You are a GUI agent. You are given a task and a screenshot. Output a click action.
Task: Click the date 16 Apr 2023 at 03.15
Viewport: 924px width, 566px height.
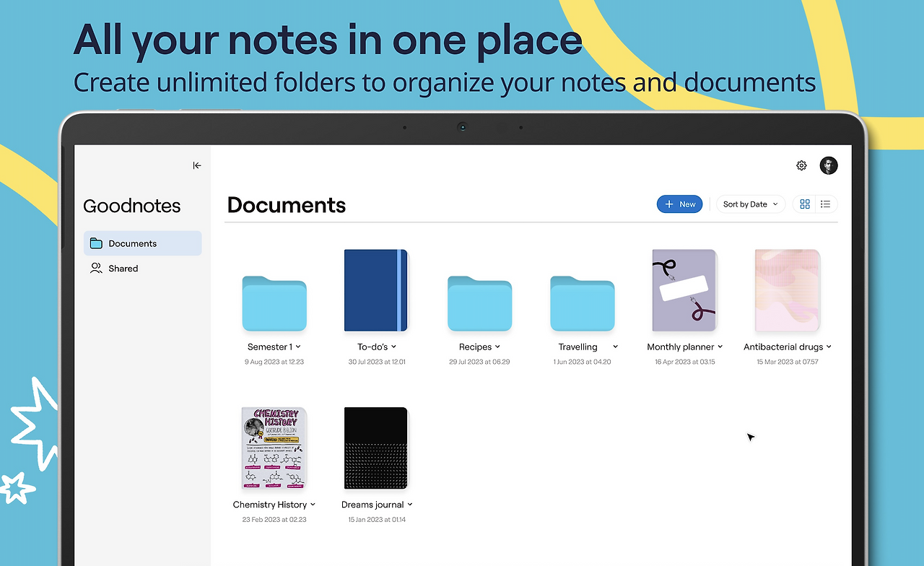pos(685,362)
